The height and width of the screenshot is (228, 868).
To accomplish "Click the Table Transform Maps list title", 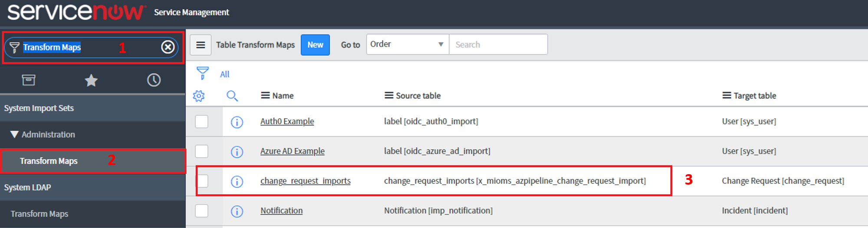I will [255, 45].
